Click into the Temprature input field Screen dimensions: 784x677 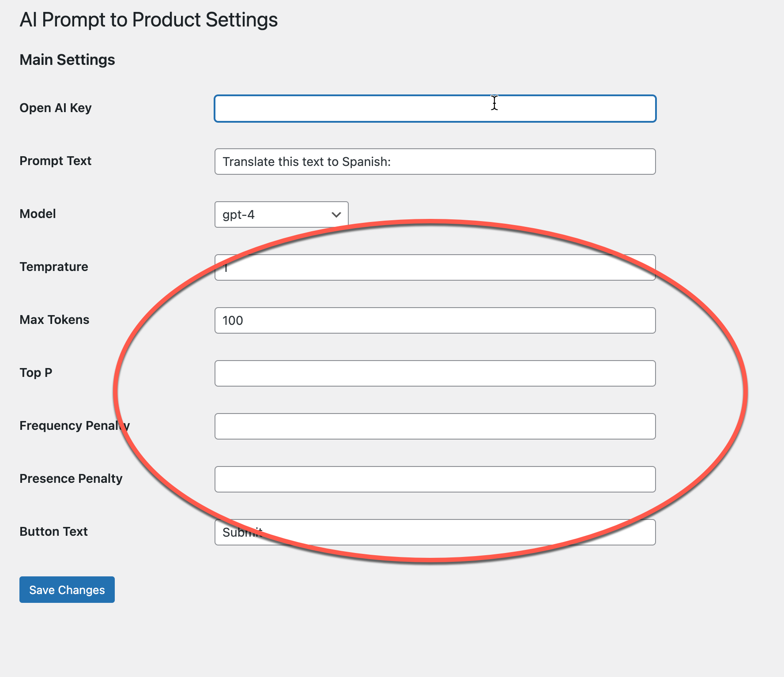[435, 267]
